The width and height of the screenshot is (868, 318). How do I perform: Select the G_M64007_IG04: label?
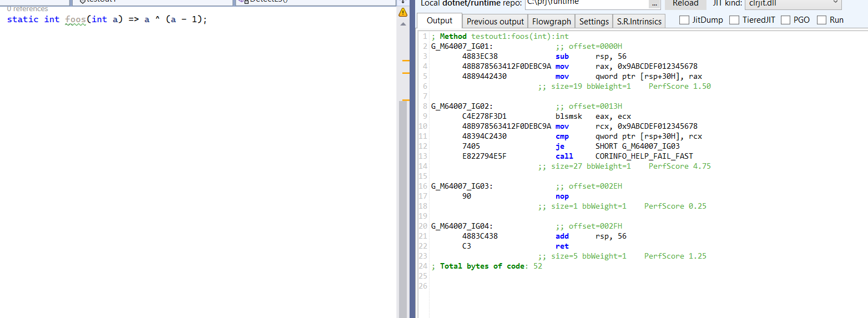point(462,226)
